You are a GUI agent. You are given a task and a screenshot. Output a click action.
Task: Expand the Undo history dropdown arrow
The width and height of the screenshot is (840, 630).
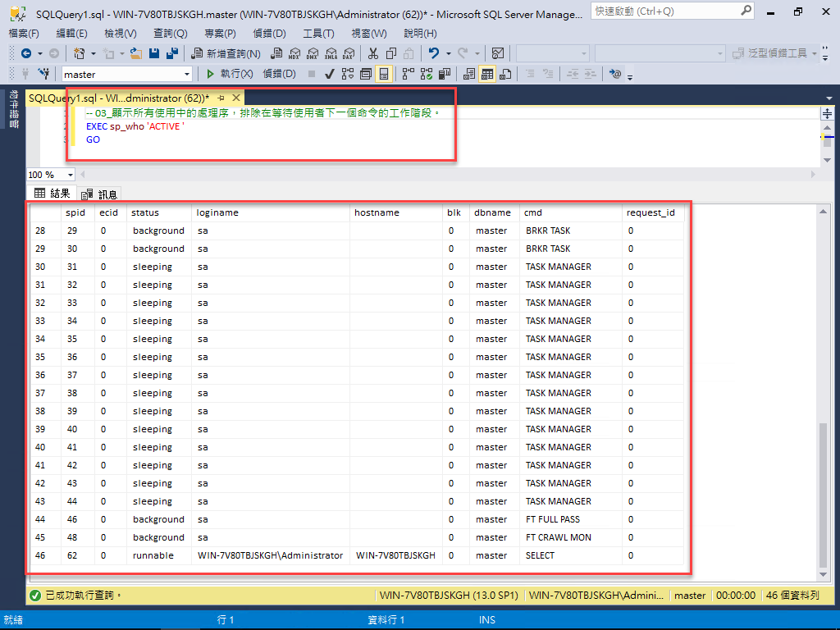[449, 53]
